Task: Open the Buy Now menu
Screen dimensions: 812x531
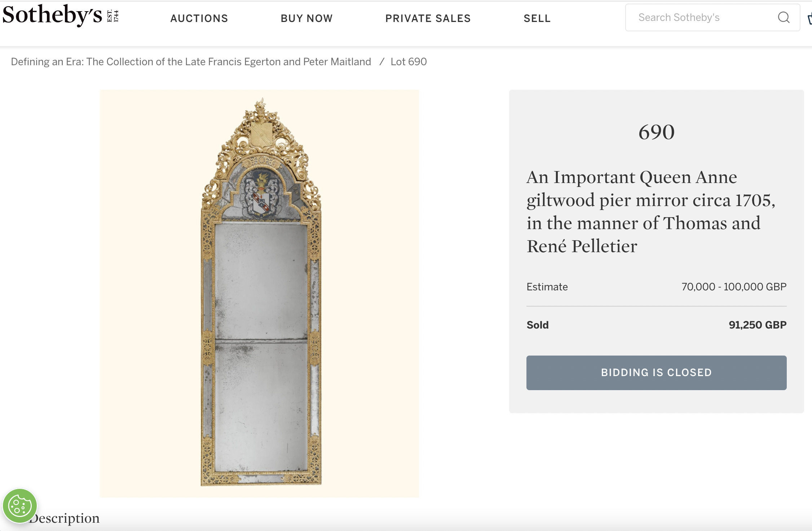Action: click(x=306, y=18)
